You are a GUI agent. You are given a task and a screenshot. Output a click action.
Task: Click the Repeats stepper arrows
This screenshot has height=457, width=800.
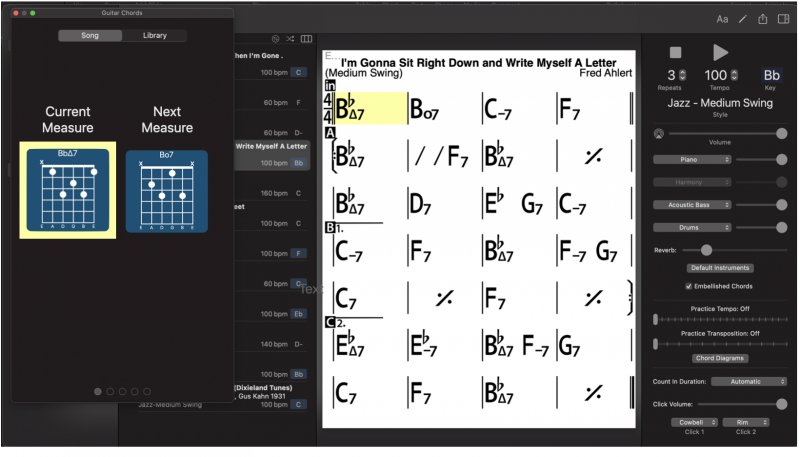tap(683, 75)
